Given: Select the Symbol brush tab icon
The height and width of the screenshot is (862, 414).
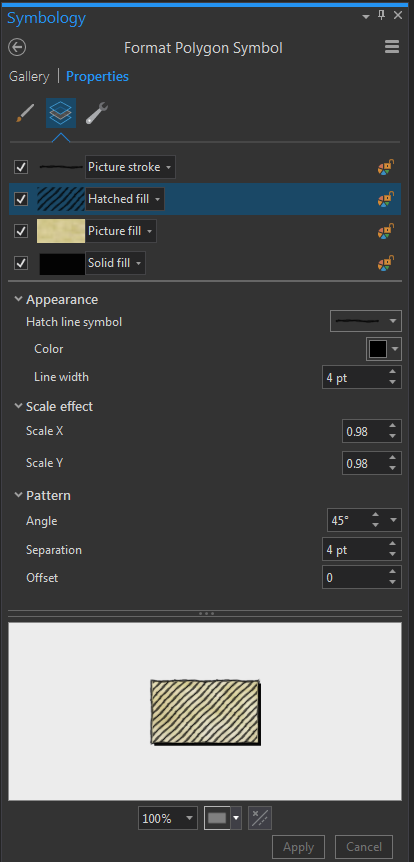Looking at the screenshot, I should (24, 113).
